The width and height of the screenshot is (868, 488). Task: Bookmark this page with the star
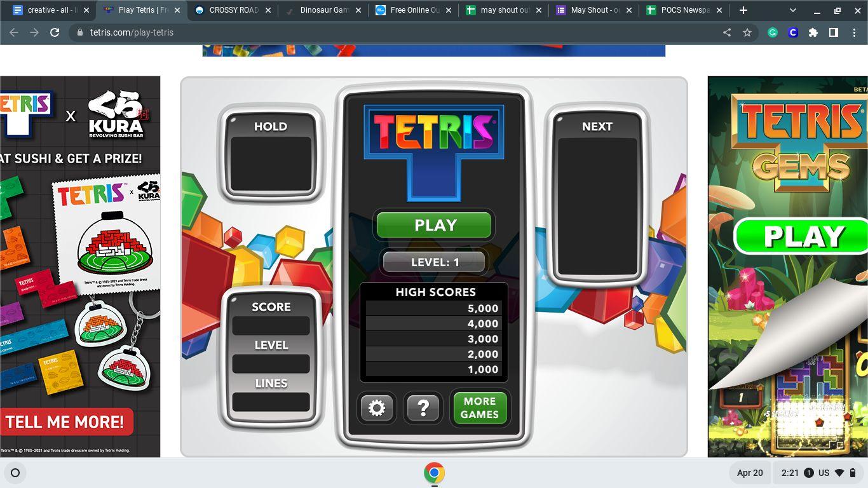pyautogui.click(x=747, y=32)
